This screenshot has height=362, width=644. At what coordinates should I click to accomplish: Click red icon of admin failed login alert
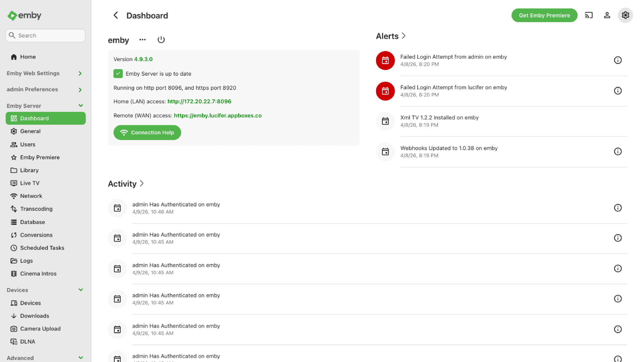click(385, 60)
